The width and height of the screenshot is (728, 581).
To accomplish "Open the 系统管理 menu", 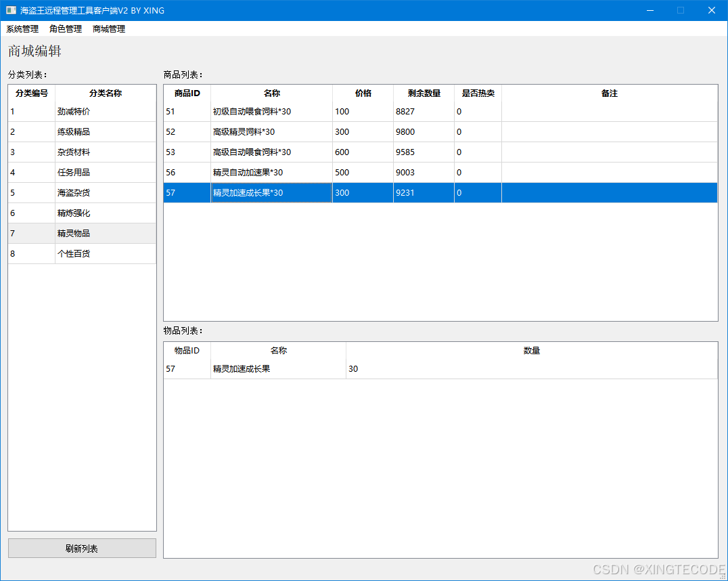I will click(22, 29).
